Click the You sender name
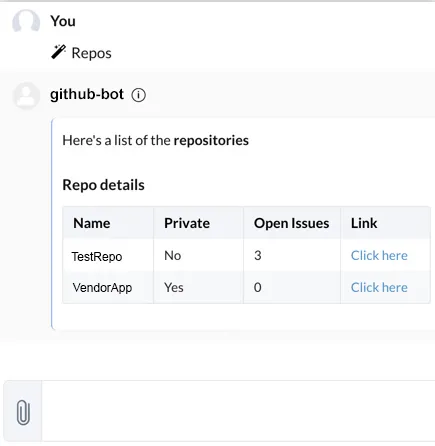 coord(63,21)
